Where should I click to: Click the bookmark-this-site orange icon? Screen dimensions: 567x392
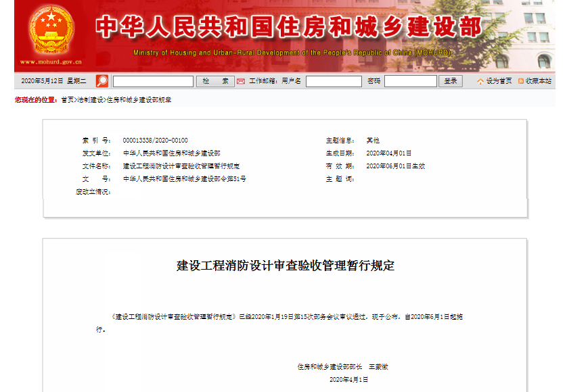(x=520, y=81)
